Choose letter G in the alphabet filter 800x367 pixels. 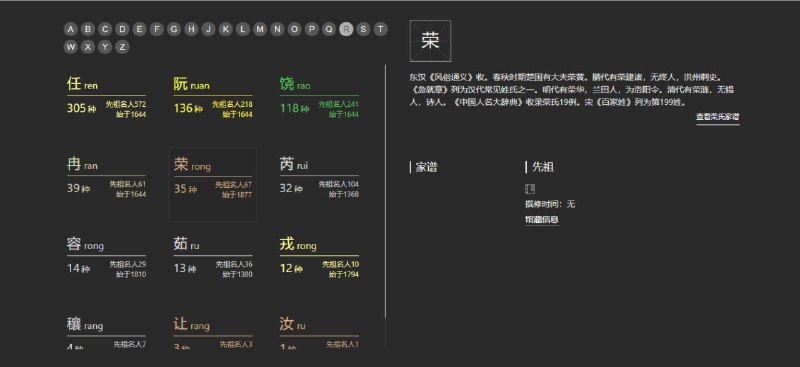coord(174,29)
